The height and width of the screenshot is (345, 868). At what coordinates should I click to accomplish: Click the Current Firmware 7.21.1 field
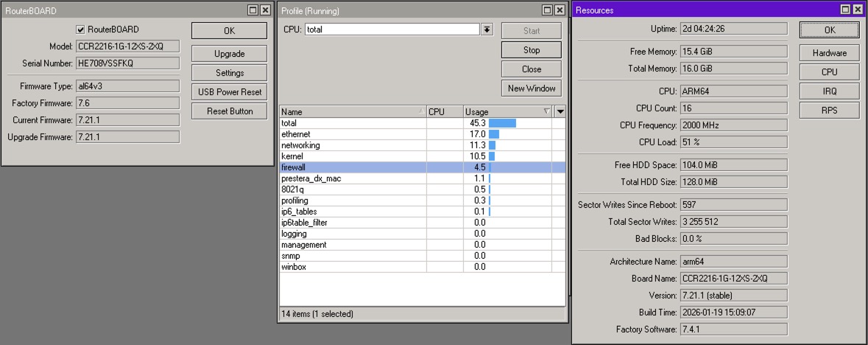(127, 120)
